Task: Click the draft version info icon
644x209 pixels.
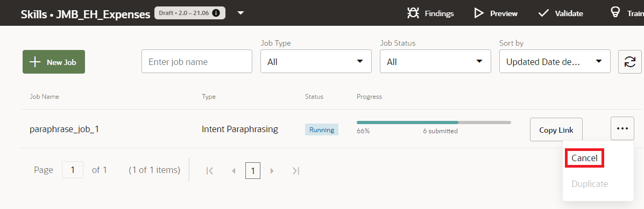Action: point(216,13)
